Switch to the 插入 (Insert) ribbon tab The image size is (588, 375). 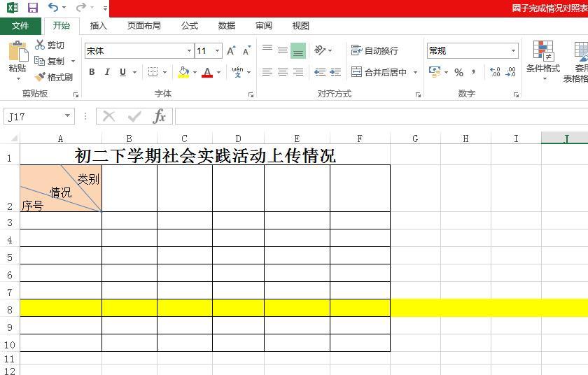tap(99, 26)
